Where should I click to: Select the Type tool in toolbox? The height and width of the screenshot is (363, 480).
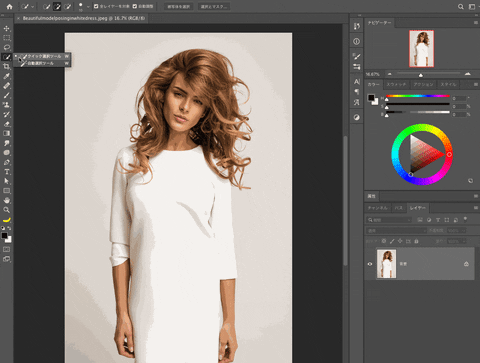coord(7,172)
